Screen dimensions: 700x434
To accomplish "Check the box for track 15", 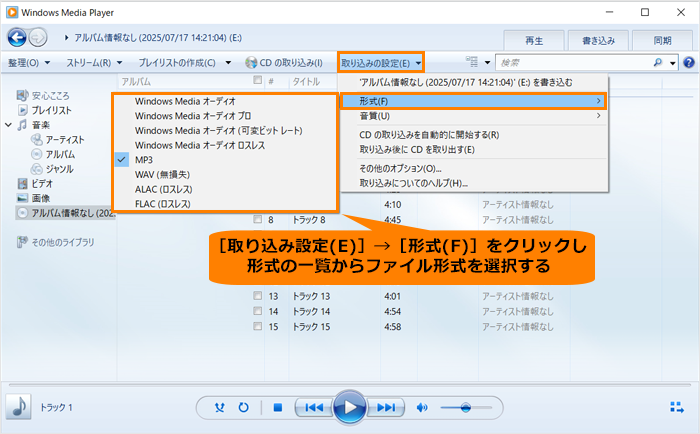I will [x=257, y=326].
